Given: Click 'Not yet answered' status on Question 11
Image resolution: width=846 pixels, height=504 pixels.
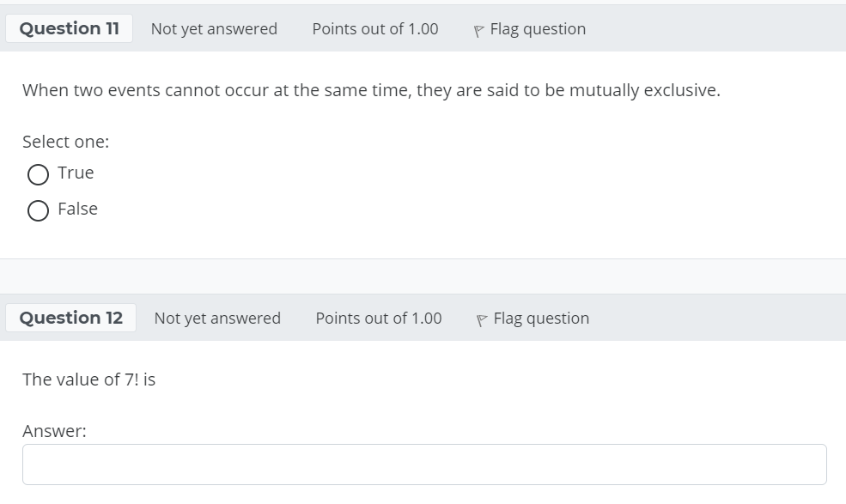Looking at the screenshot, I should [x=214, y=28].
